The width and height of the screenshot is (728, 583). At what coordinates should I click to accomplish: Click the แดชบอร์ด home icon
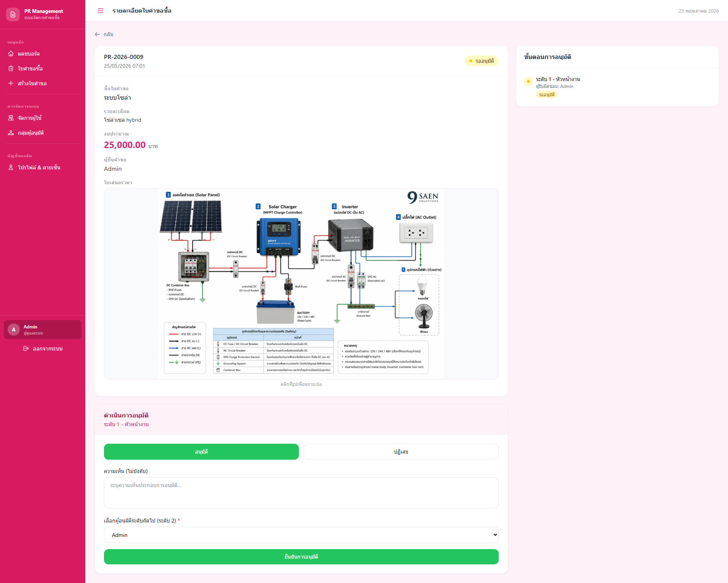(x=11, y=54)
